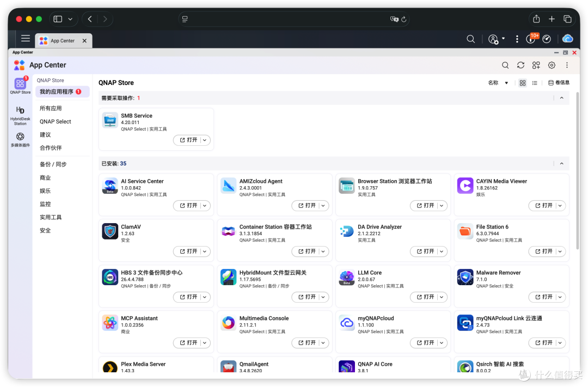Image resolution: width=588 pixels, height=387 pixels.
Task: Click the browser address bar
Action: click(x=293, y=19)
